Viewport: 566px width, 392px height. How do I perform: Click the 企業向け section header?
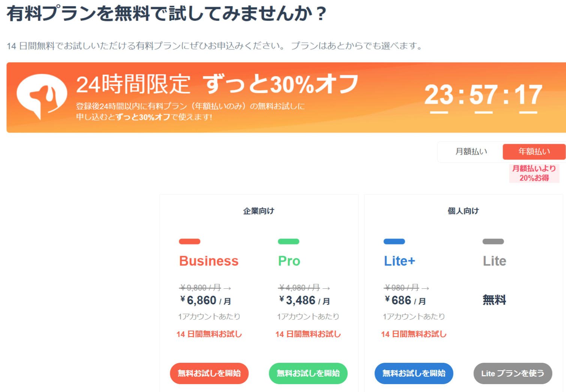coord(259,211)
